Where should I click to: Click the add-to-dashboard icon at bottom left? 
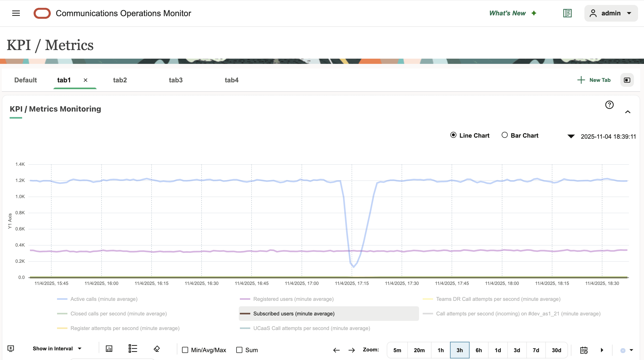pos(11,349)
